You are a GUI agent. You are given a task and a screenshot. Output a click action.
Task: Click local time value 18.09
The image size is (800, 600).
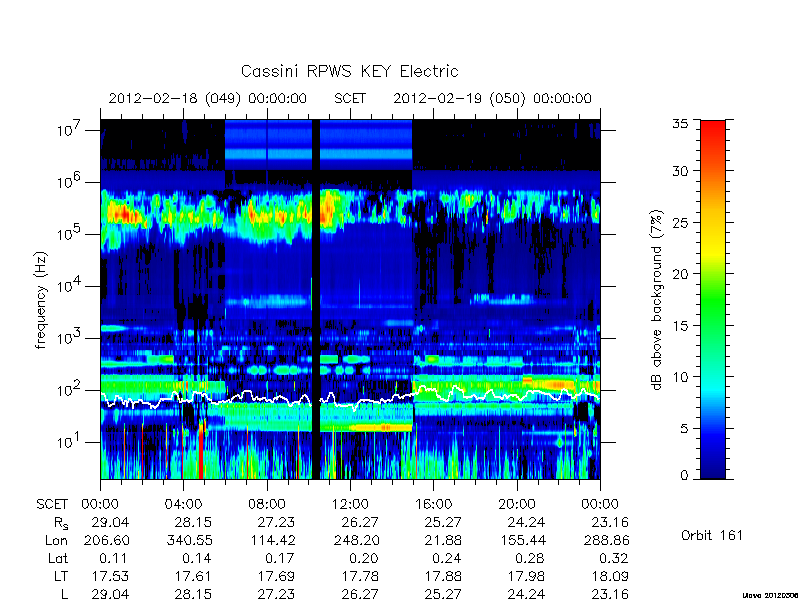tap(610, 577)
